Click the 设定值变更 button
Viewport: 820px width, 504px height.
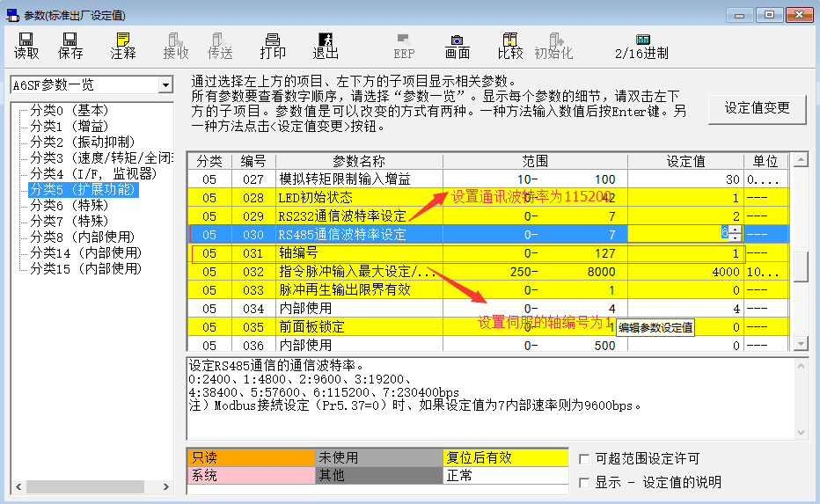coord(757,108)
